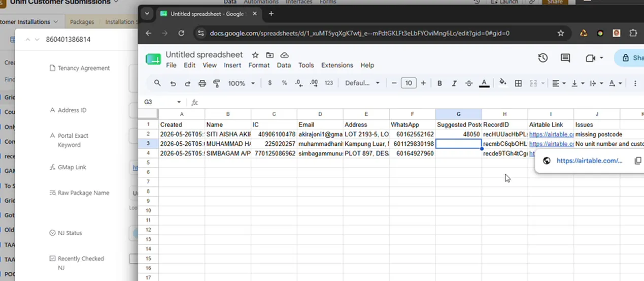Image resolution: width=644 pixels, height=281 pixels.
Task: Open the text color picker
Action: tap(484, 83)
